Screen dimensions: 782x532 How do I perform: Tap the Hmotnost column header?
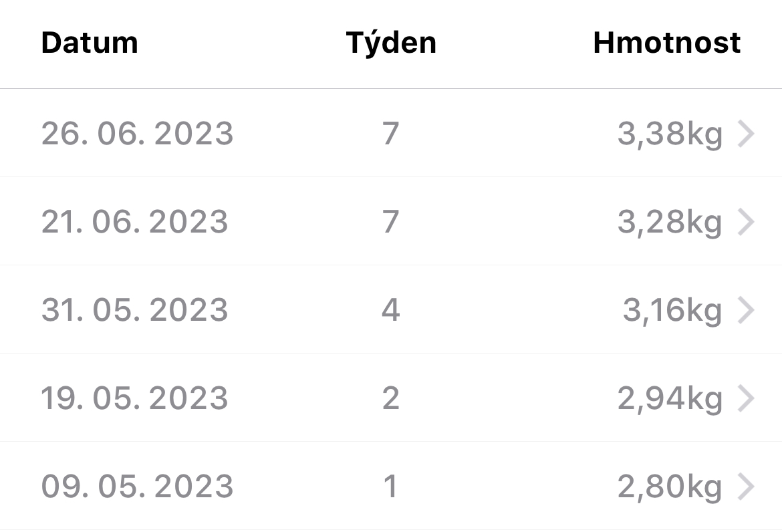click(x=666, y=43)
